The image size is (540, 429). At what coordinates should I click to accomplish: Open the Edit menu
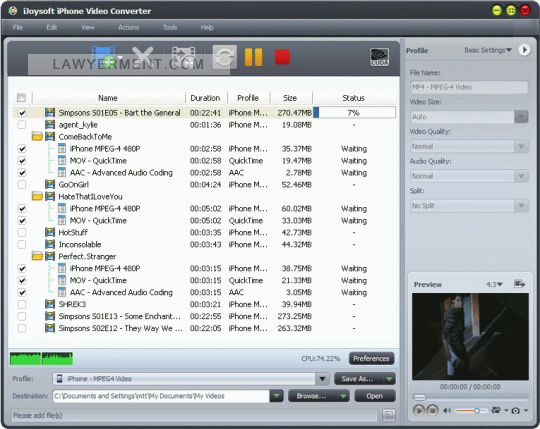point(52,28)
